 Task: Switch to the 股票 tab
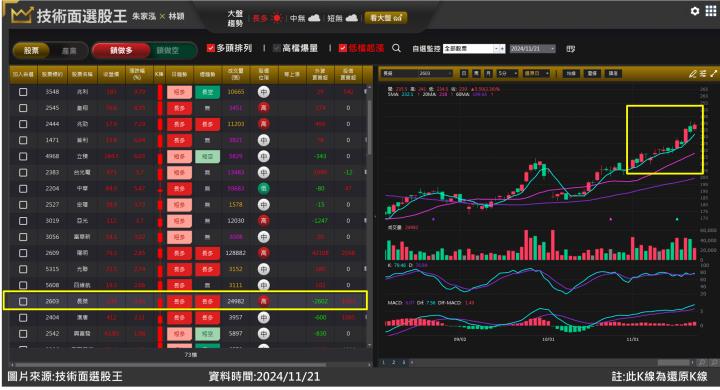[x=31, y=51]
